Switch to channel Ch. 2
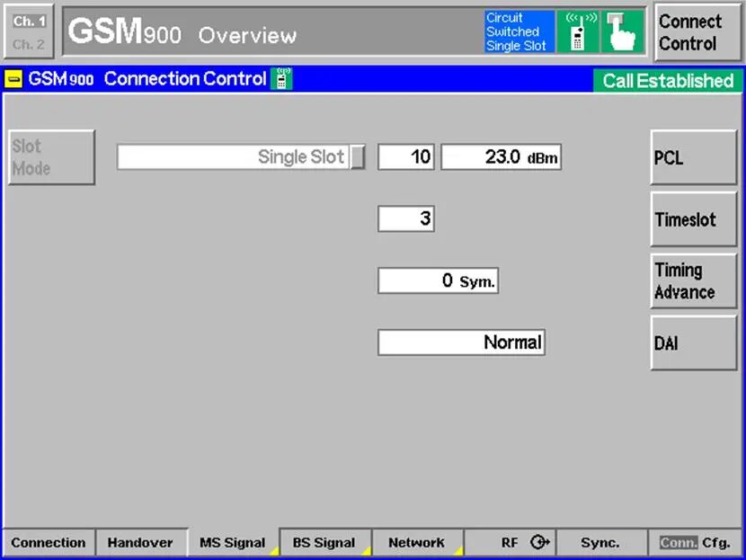The width and height of the screenshot is (746, 560). (x=29, y=44)
